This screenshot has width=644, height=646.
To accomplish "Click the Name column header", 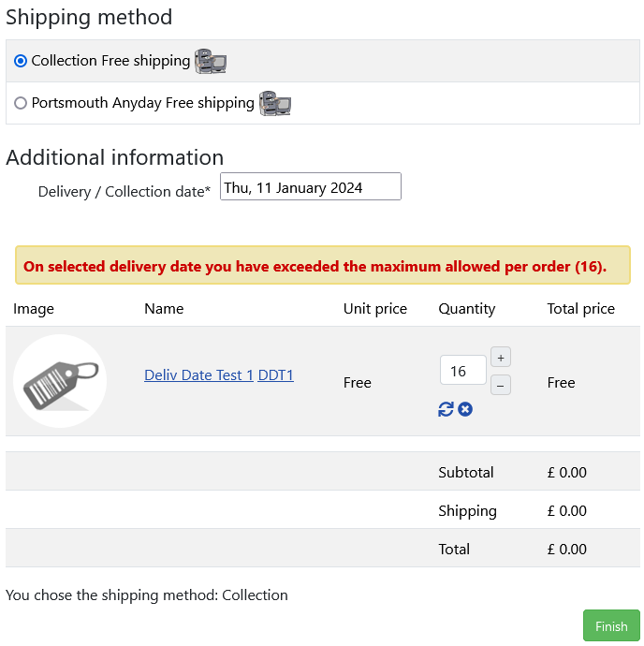I will (164, 309).
